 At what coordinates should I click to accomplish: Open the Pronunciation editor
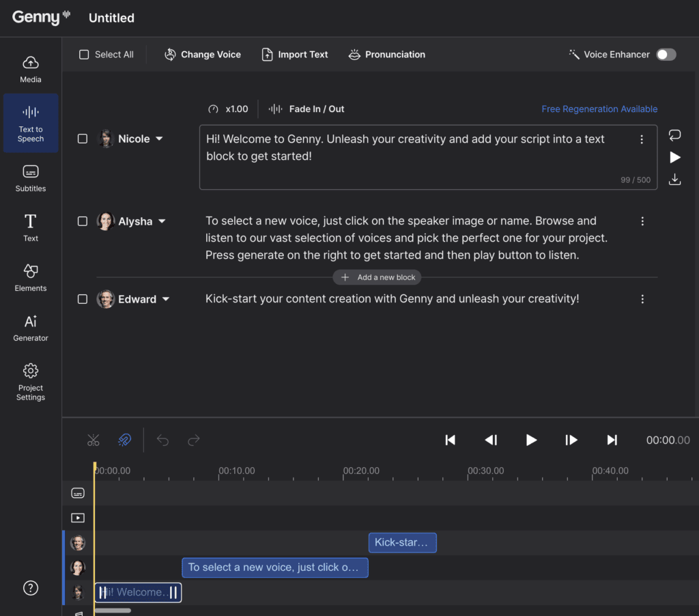pyautogui.click(x=387, y=55)
